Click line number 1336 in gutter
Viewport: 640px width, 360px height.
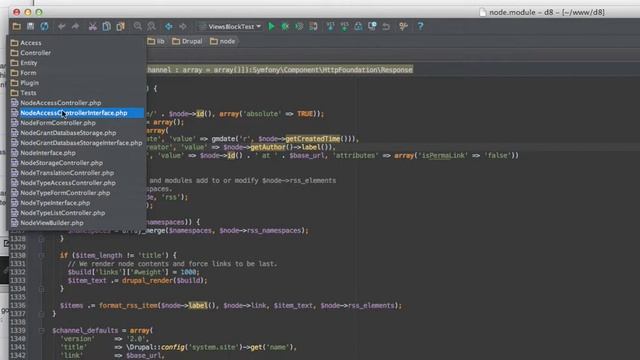pos(18,305)
